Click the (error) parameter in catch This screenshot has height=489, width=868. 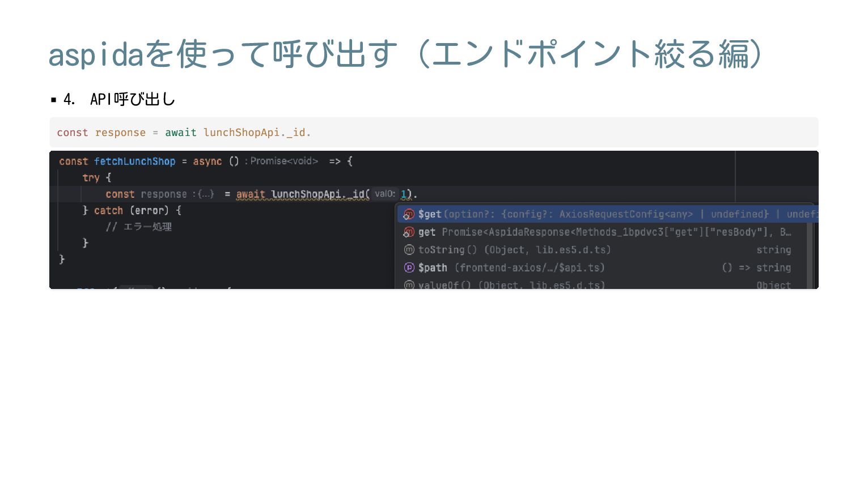149,211
